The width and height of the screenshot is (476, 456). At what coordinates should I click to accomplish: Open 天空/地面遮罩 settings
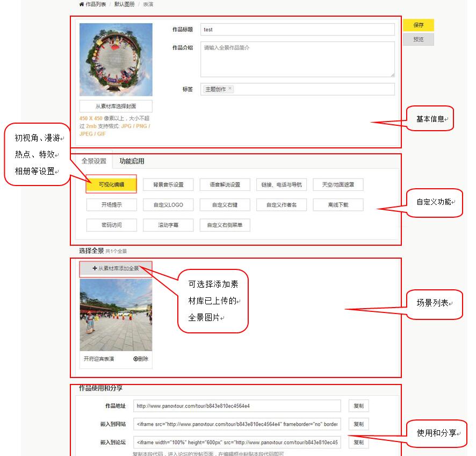tap(338, 184)
